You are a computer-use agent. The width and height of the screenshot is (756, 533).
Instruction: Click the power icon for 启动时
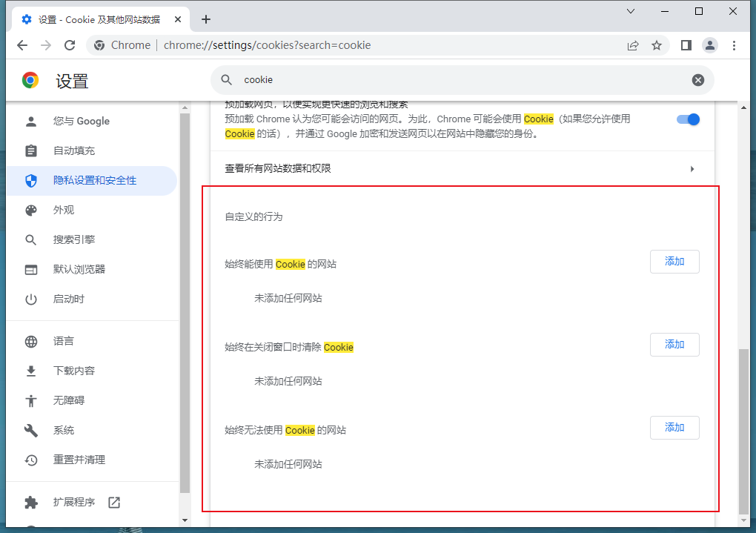[x=31, y=299]
